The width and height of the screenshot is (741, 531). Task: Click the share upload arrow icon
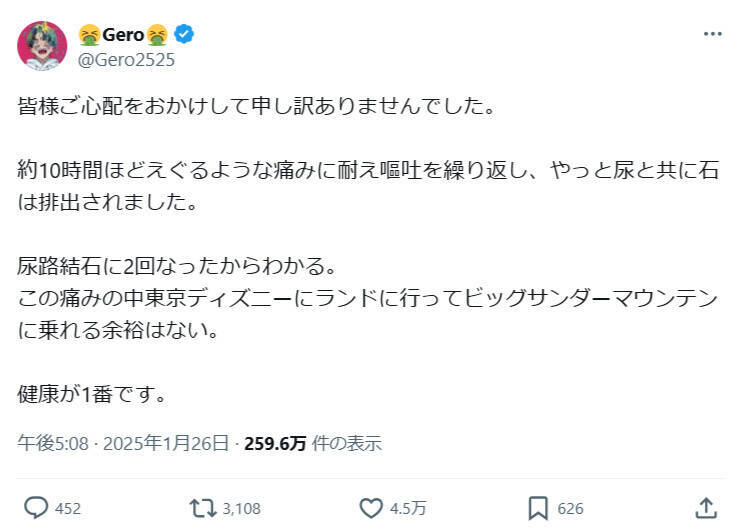click(705, 508)
